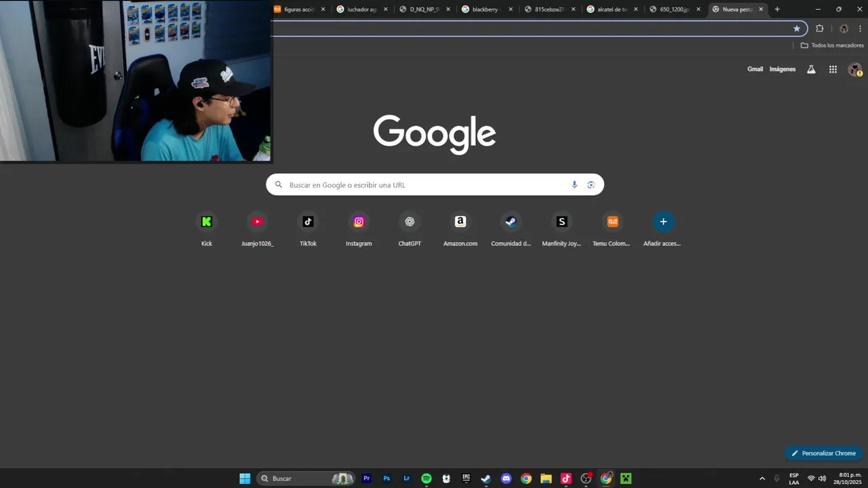
Task: Open Steam from the taskbar
Action: 486,479
